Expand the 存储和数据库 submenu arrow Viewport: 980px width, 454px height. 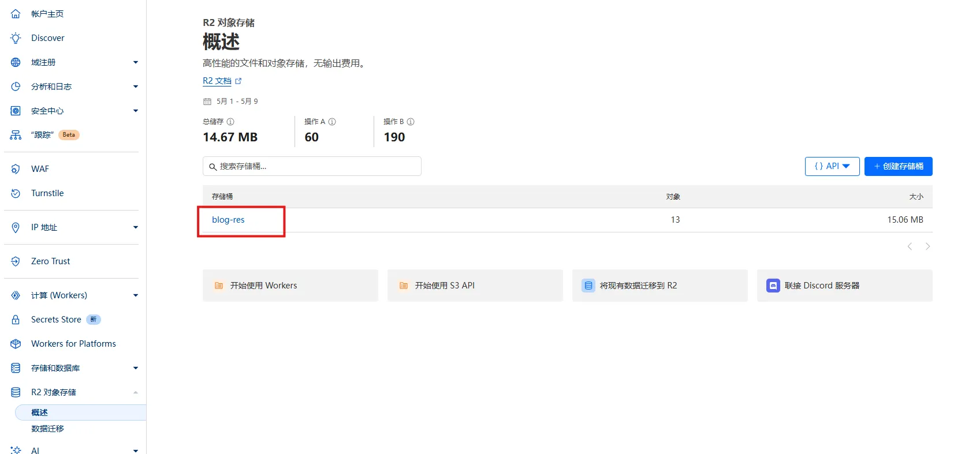coord(136,368)
